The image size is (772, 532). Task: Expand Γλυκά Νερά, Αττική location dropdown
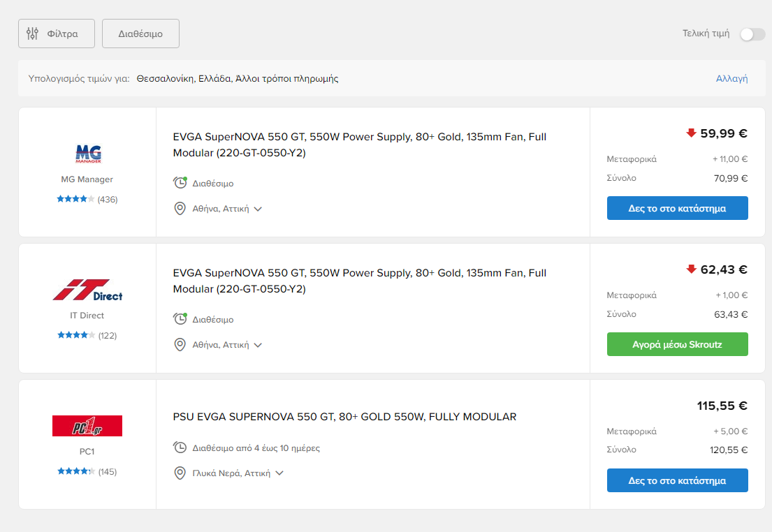click(x=238, y=473)
